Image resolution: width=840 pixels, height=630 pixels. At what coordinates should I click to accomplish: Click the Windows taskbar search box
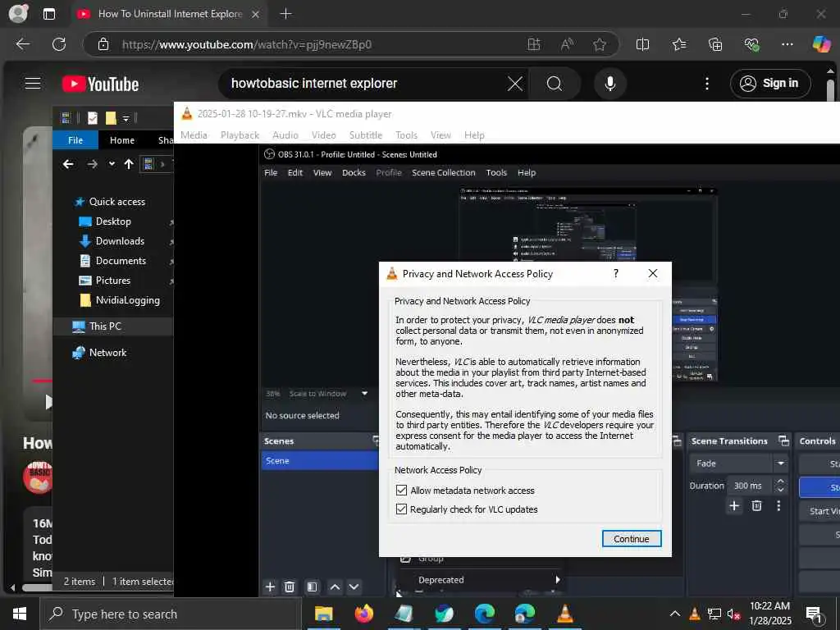(x=171, y=614)
